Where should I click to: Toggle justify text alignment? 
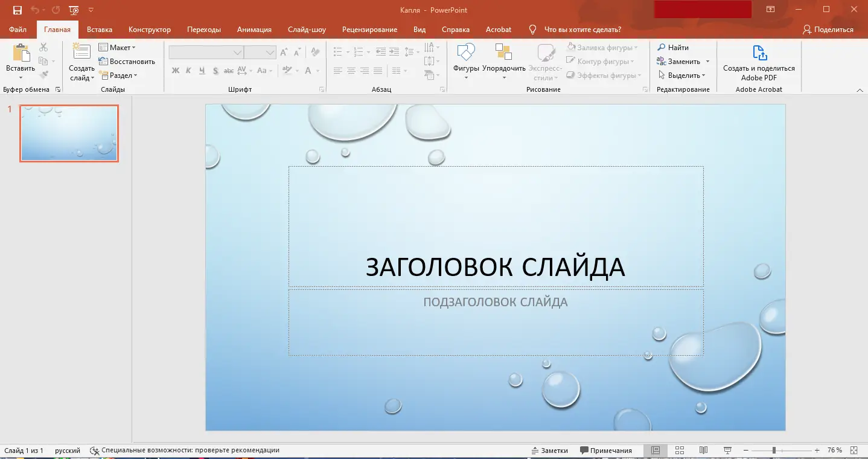point(378,71)
